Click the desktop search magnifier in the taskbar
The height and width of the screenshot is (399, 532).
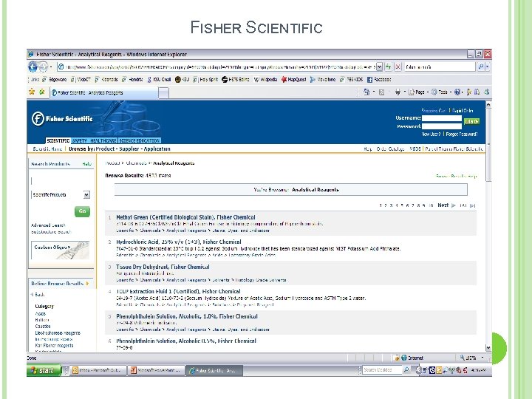pyautogui.click(x=406, y=370)
